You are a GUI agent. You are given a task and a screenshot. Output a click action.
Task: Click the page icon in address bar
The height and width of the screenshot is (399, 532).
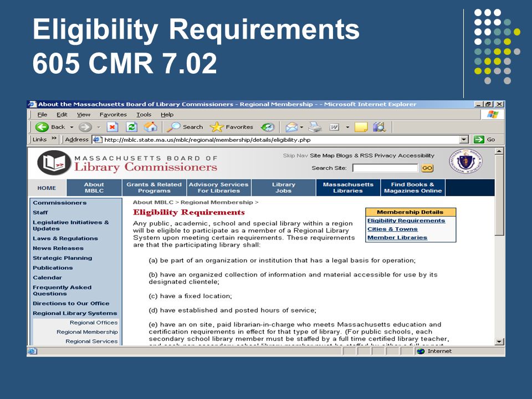click(x=98, y=140)
